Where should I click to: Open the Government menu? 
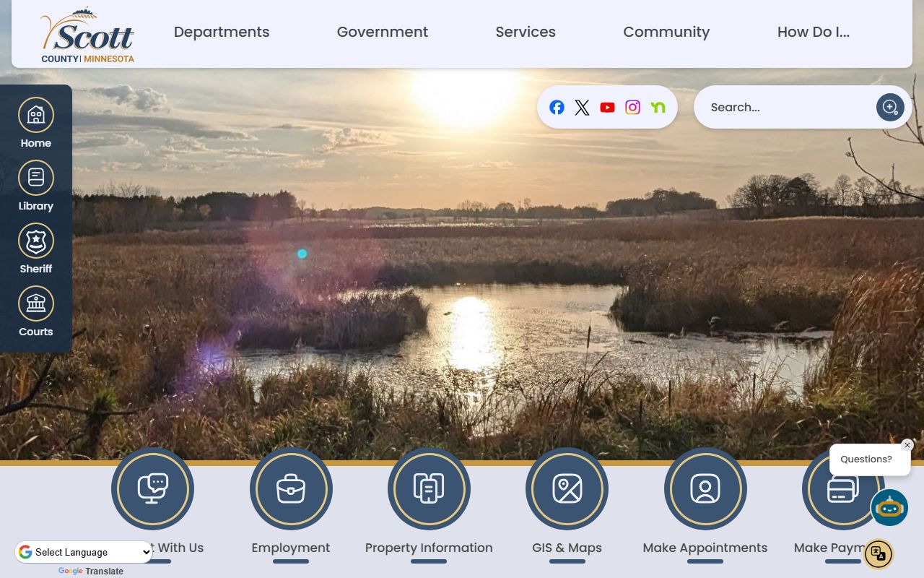383,33
